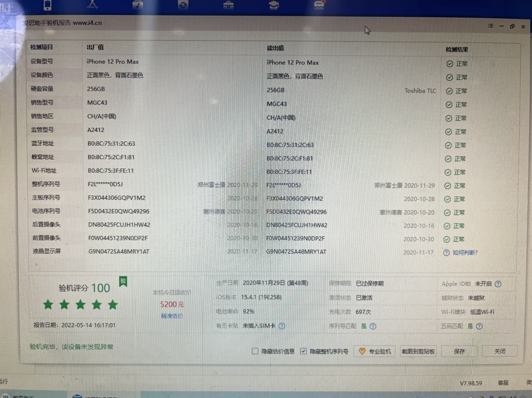532x398 pixels.
Task: Select read rear camera serial DN80425FCUJH1HW42
Action: (297, 225)
